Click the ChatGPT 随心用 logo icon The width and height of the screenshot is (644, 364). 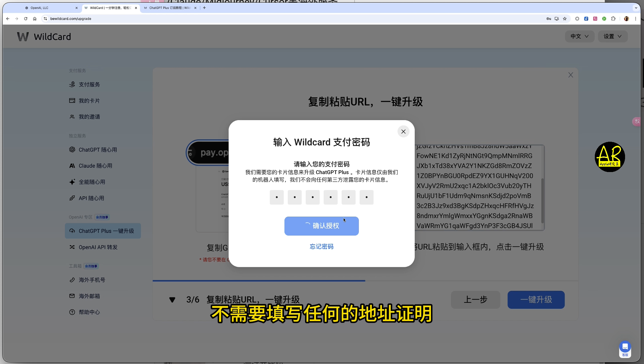pos(72,150)
